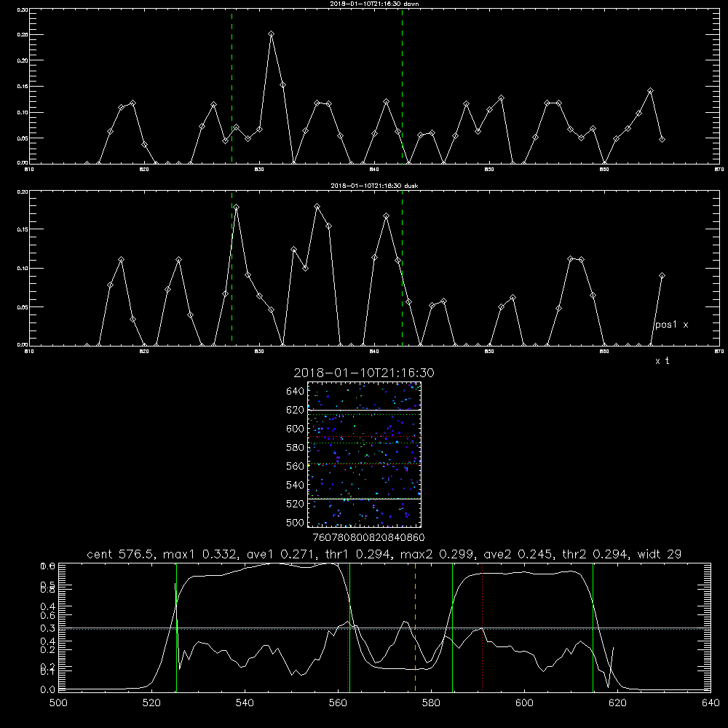Image resolution: width=728 pixels, height=728 pixels.
Task: Click the left green dashed line in dawn plot
Action: click(232, 86)
